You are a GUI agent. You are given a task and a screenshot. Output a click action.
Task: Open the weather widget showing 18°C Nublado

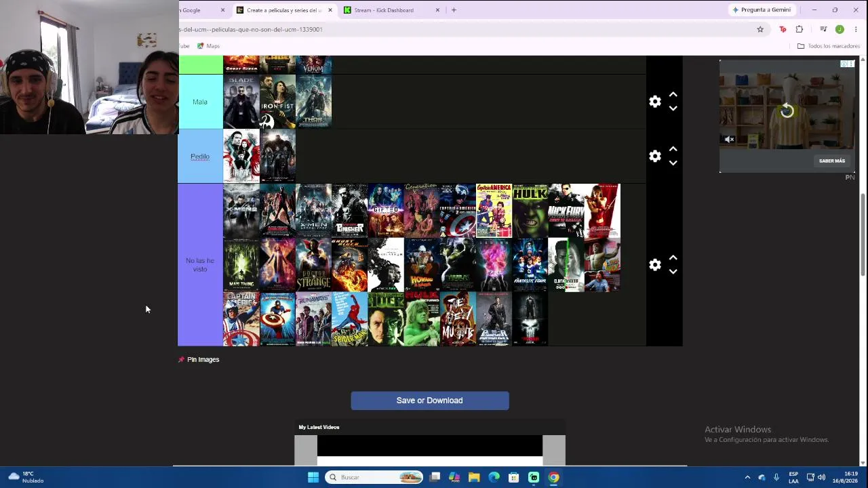point(26,477)
